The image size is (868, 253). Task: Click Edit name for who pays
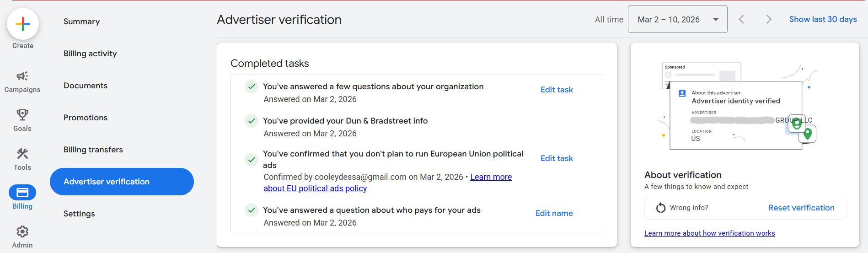(554, 213)
